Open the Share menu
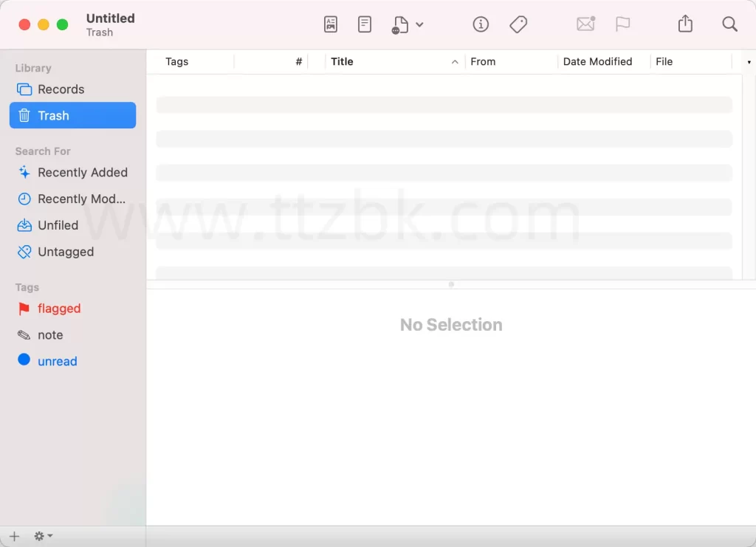 (685, 24)
